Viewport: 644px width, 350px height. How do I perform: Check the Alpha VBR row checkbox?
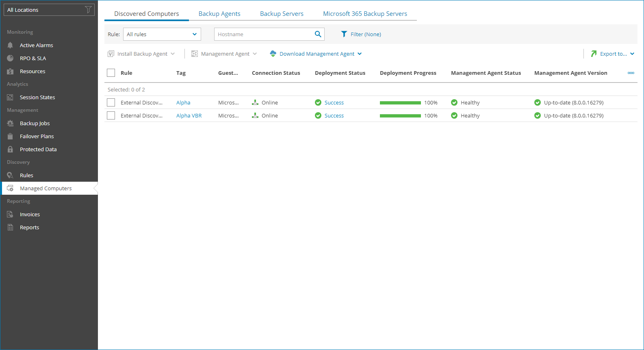(111, 115)
